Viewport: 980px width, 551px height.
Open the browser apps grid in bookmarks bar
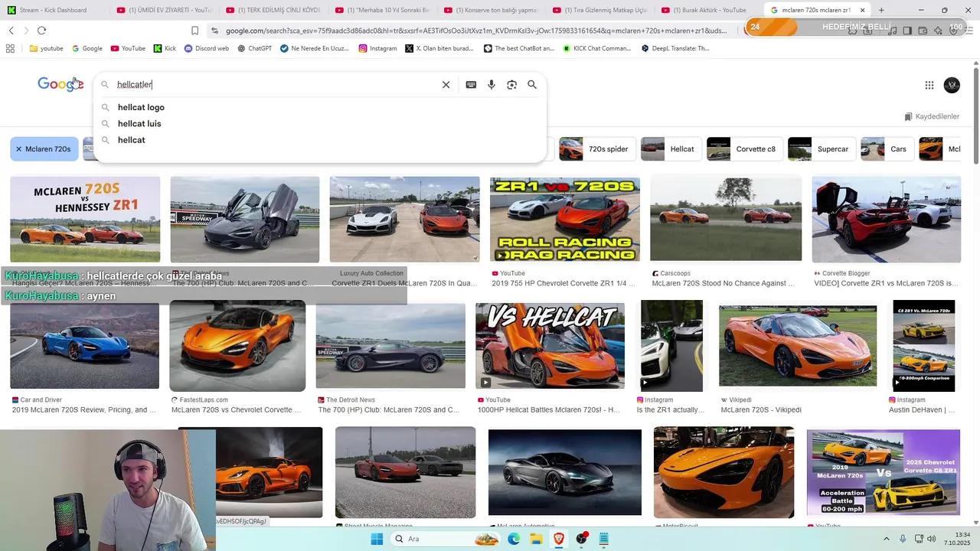click(10, 48)
